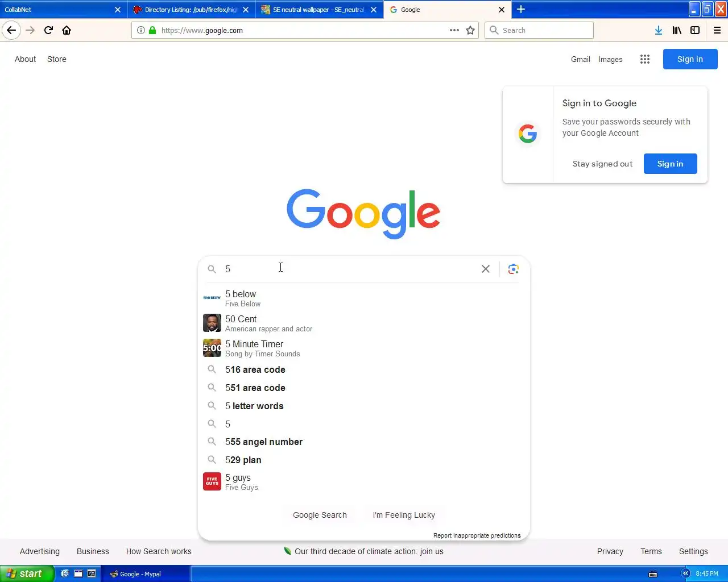Select the '5 guys' suggestion
Viewport: 728px width, 582px height.
point(364,481)
